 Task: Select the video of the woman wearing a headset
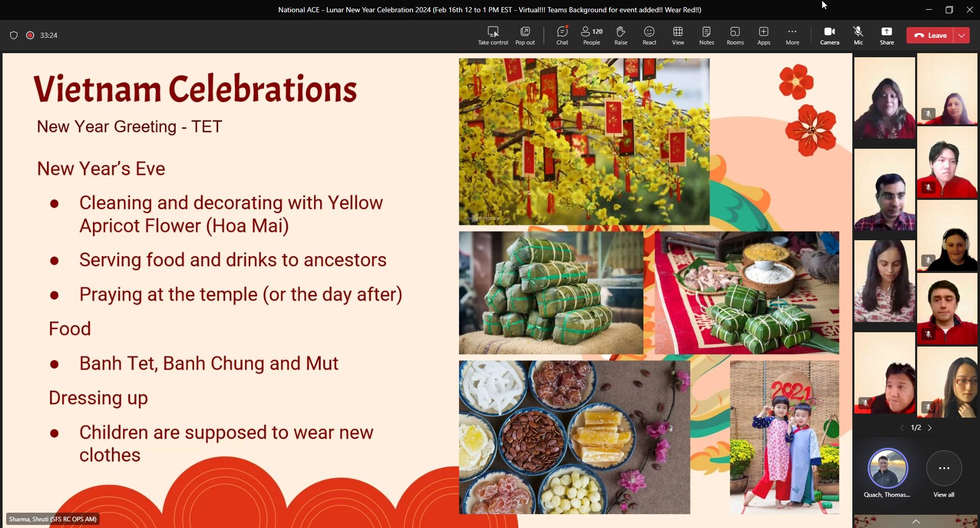click(947, 235)
